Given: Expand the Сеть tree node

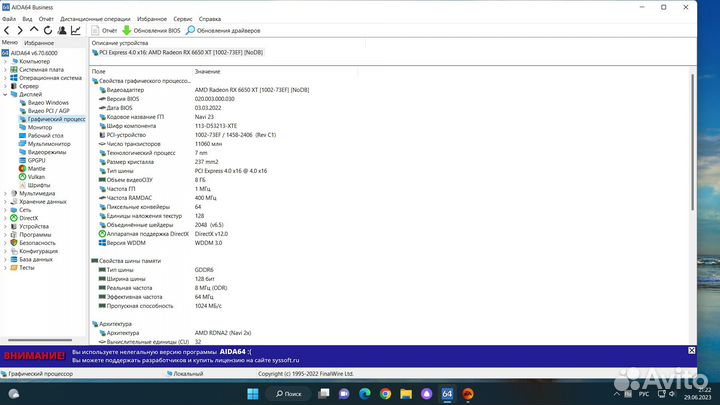Looking at the screenshot, I should click(6, 210).
